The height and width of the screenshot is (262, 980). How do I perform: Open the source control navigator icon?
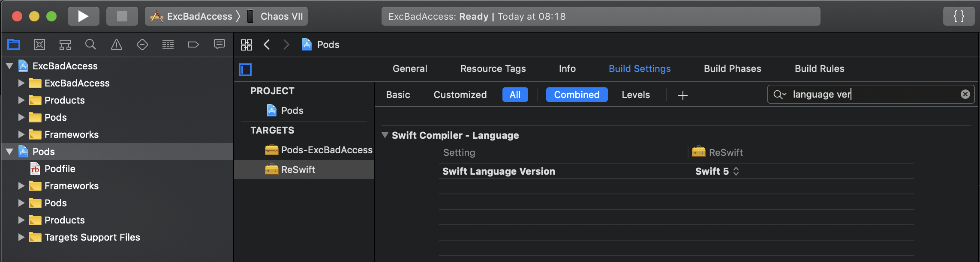(39, 45)
